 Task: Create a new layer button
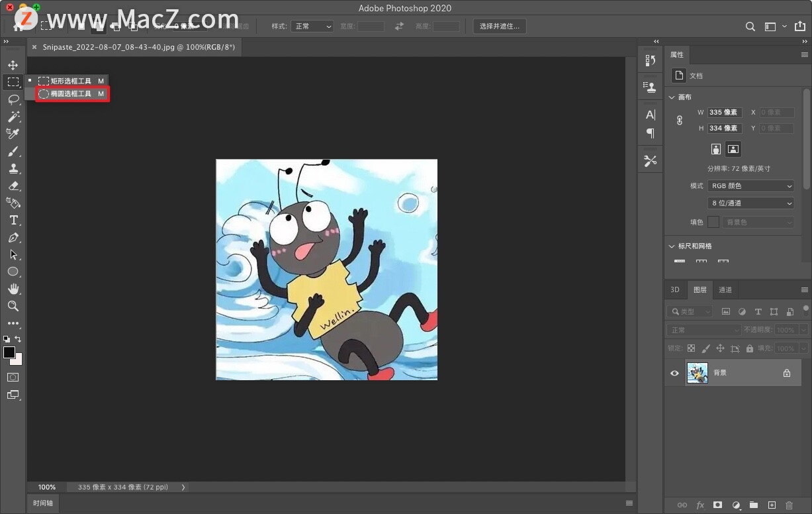pos(771,505)
